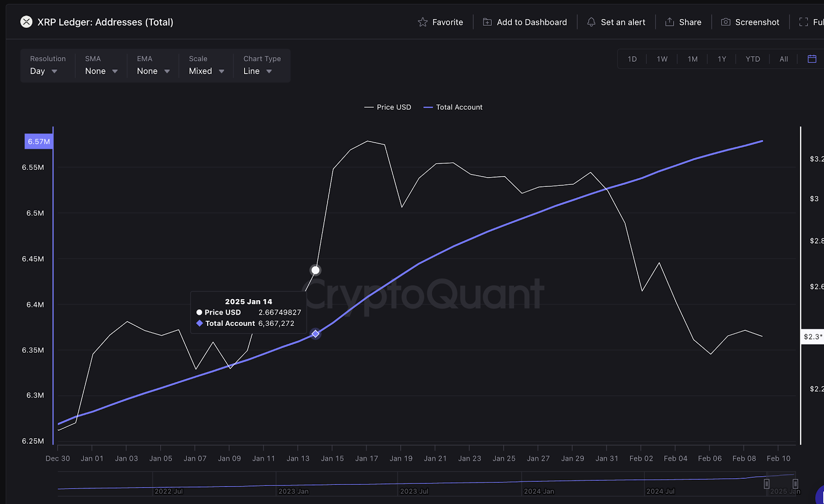
Task: Click the chart title XRP Ledger: Addresses (Total)
Action: [x=105, y=22]
